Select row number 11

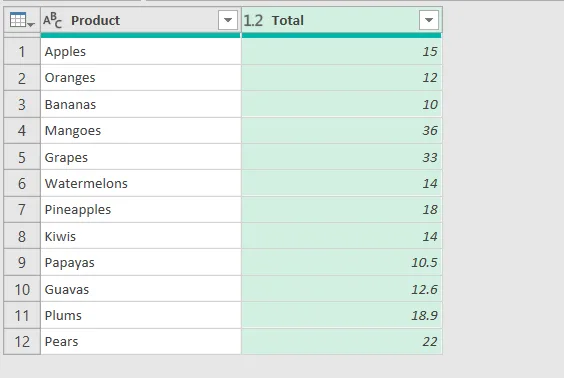click(x=22, y=315)
